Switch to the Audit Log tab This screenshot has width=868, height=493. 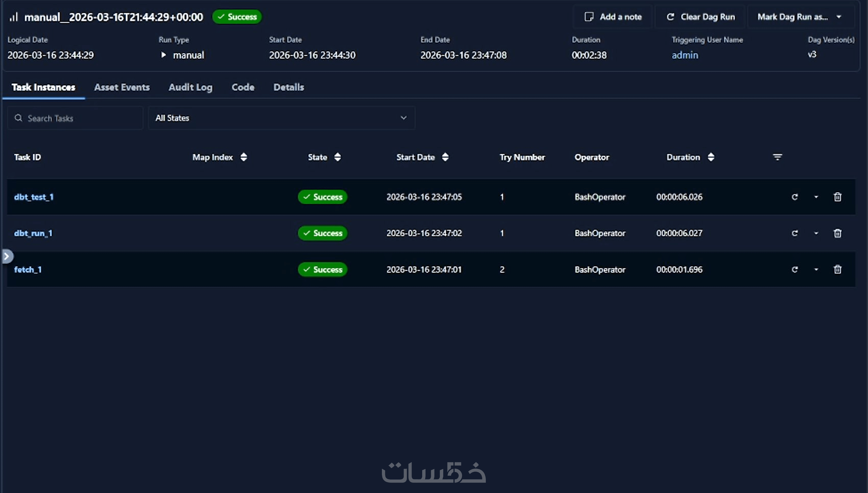point(190,87)
